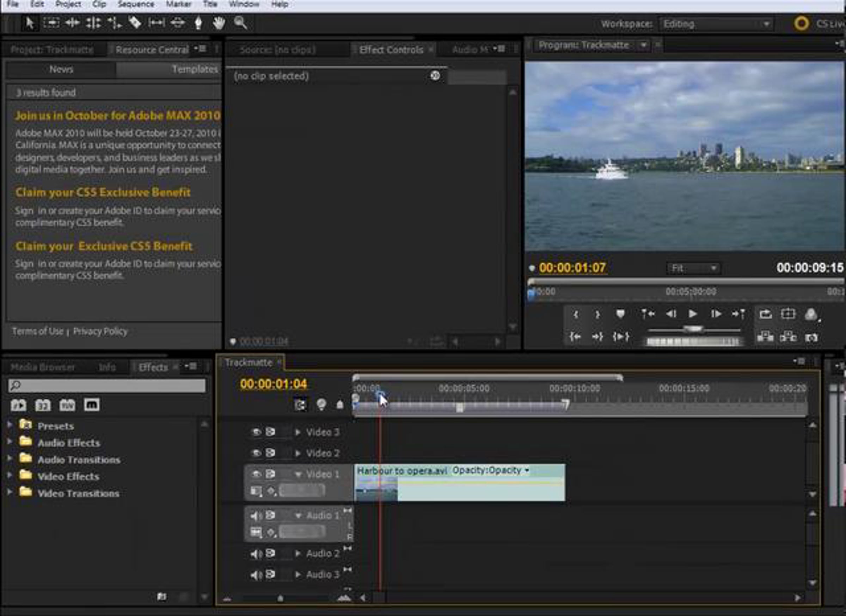Viewport: 846px width, 616px height.
Task: Select the Hand tool
Action: [219, 23]
